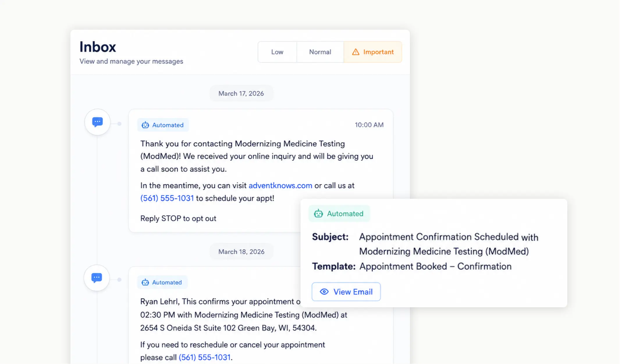Open the View Email button
Viewport: 620px width, 364px height.
click(346, 292)
